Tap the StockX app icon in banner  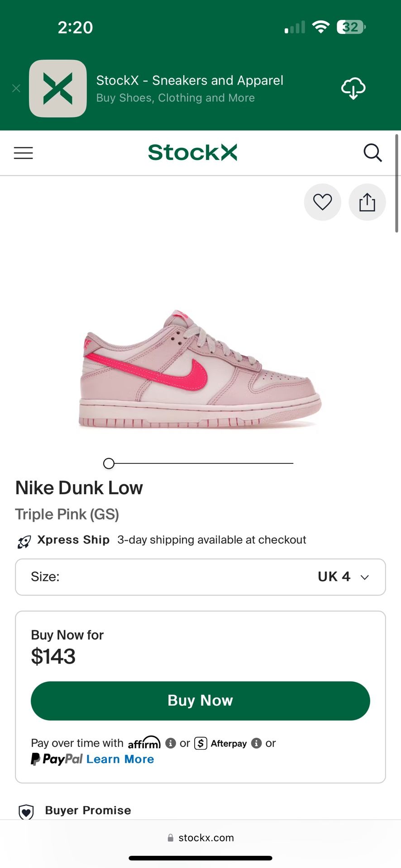[x=58, y=88]
